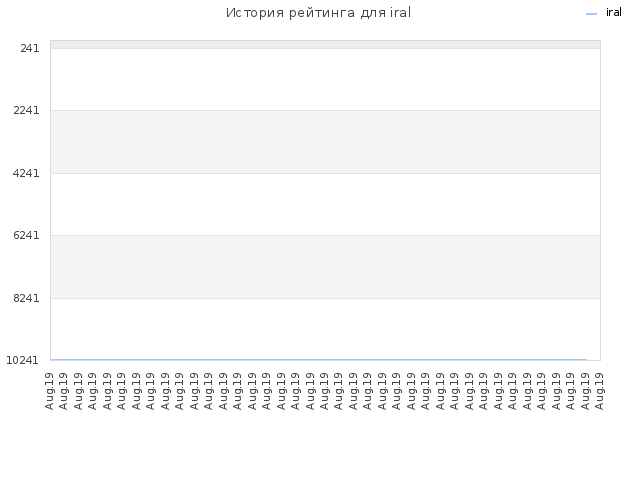Select the 241 y-axis label
640x480 pixels.
click(30, 48)
